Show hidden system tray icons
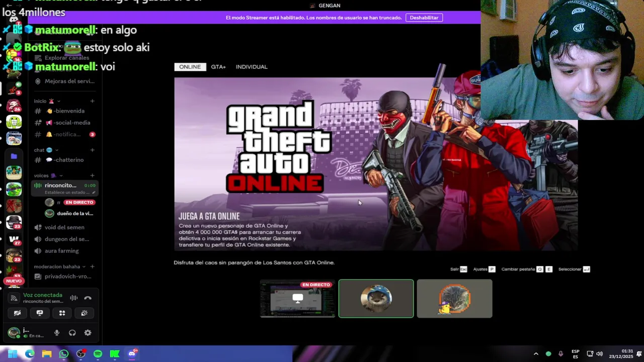 point(536,354)
